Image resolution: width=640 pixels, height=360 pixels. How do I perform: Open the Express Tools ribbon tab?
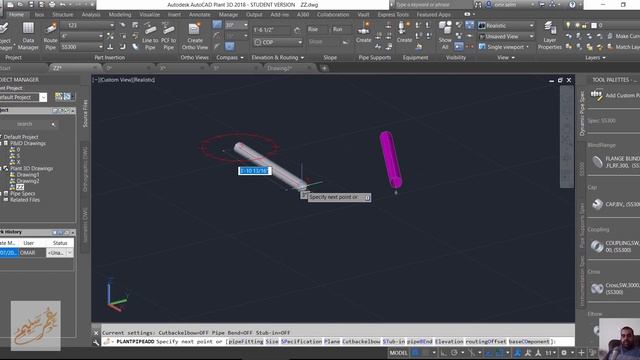(393, 14)
